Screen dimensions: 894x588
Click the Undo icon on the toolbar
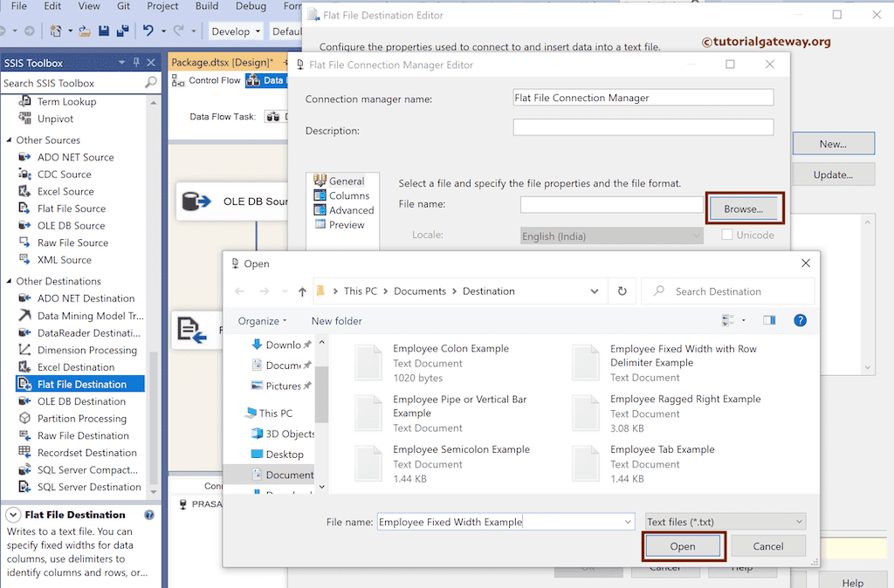click(x=147, y=31)
